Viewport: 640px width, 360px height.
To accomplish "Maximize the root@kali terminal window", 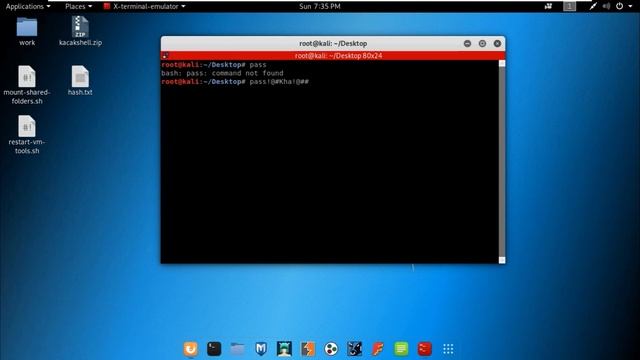I will click(482, 43).
